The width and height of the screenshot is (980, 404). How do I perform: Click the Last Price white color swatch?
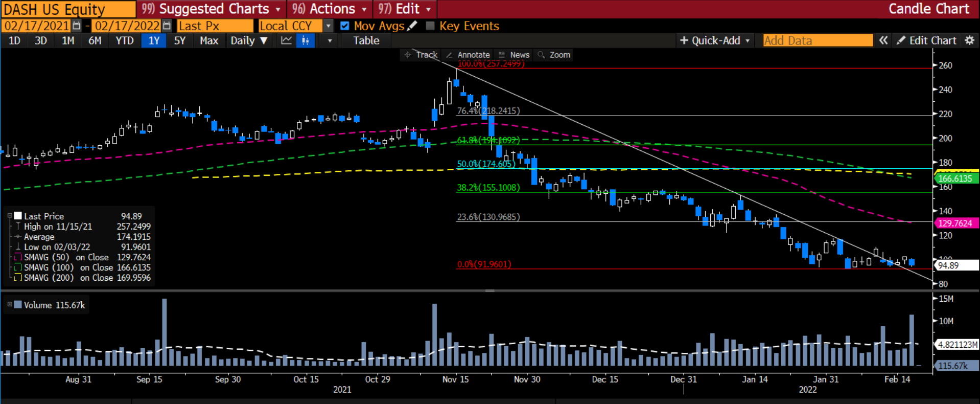pyautogui.click(x=18, y=216)
